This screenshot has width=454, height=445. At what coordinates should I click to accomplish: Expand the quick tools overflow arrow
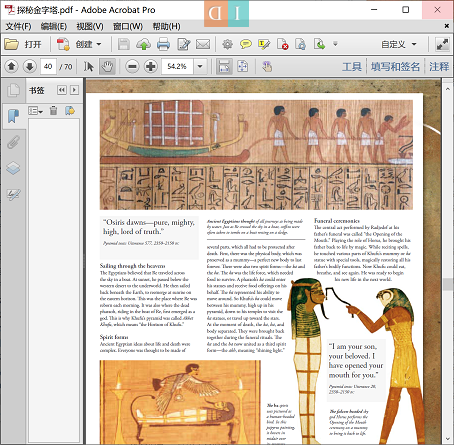click(335, 44)
